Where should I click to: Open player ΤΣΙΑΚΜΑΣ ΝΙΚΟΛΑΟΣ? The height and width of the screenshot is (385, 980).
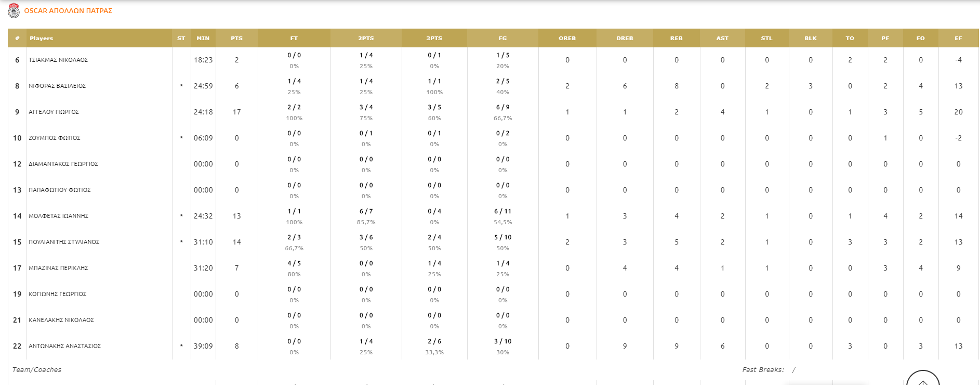(58, 60)
